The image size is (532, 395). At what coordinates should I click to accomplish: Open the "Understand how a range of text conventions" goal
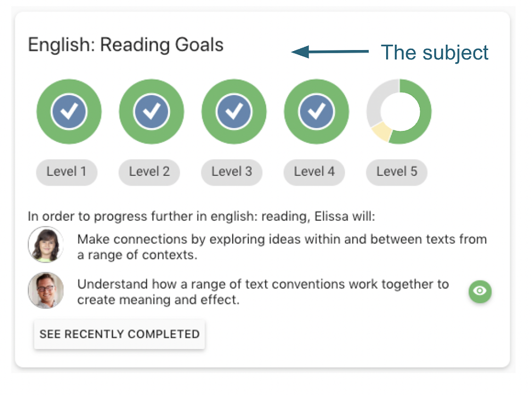[263, 292]
